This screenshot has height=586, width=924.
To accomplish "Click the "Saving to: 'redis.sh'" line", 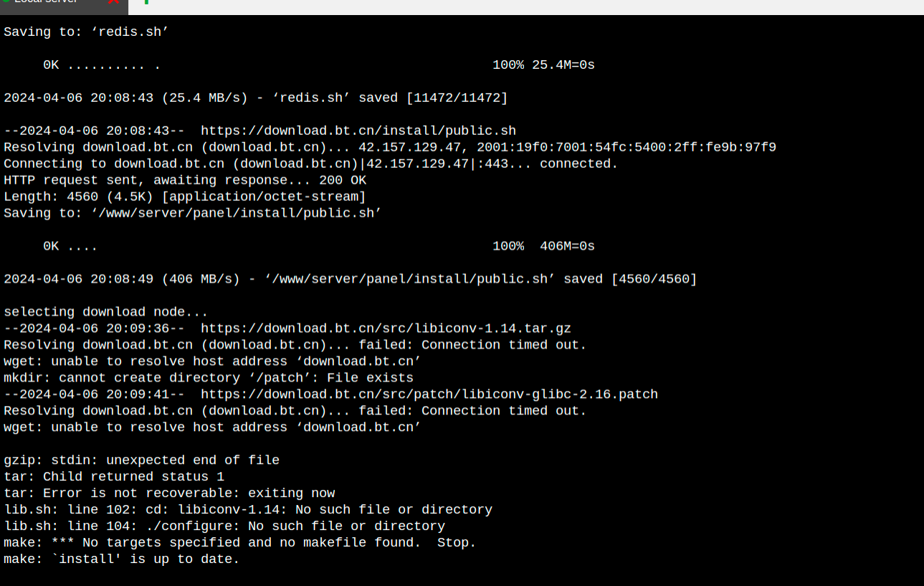I will tap(86, 32).
